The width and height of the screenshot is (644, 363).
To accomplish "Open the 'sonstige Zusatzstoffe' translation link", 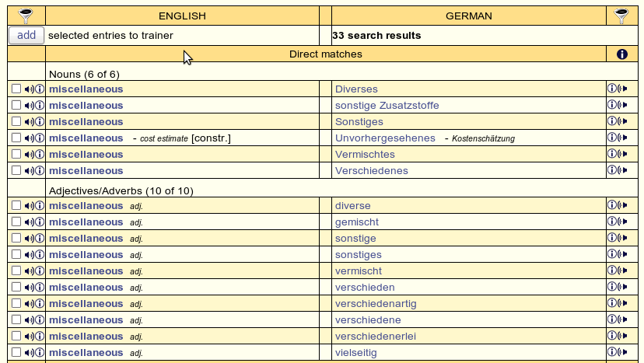I will (387, 106).
